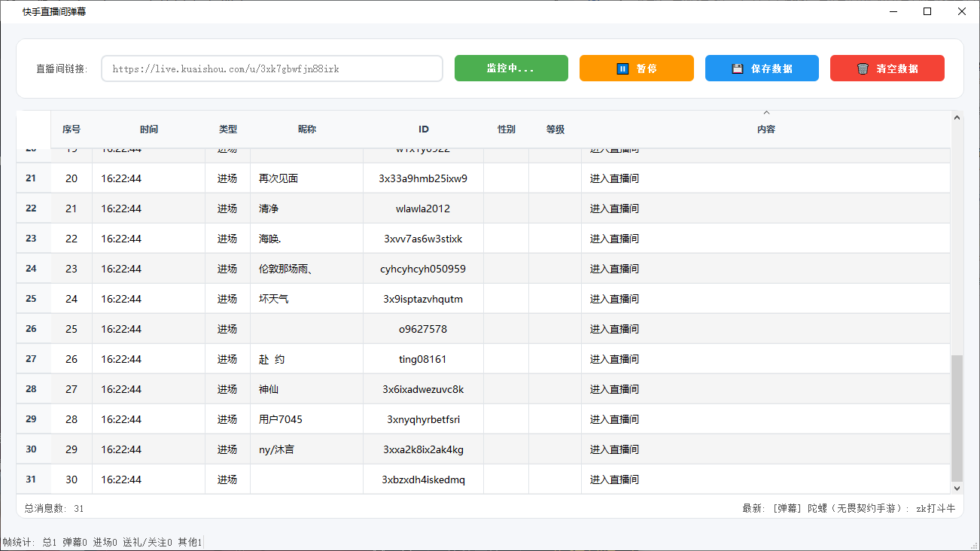This screenshot has width=980, height=551.
Task: Click the 等级 column header
Action: point(555,129)
